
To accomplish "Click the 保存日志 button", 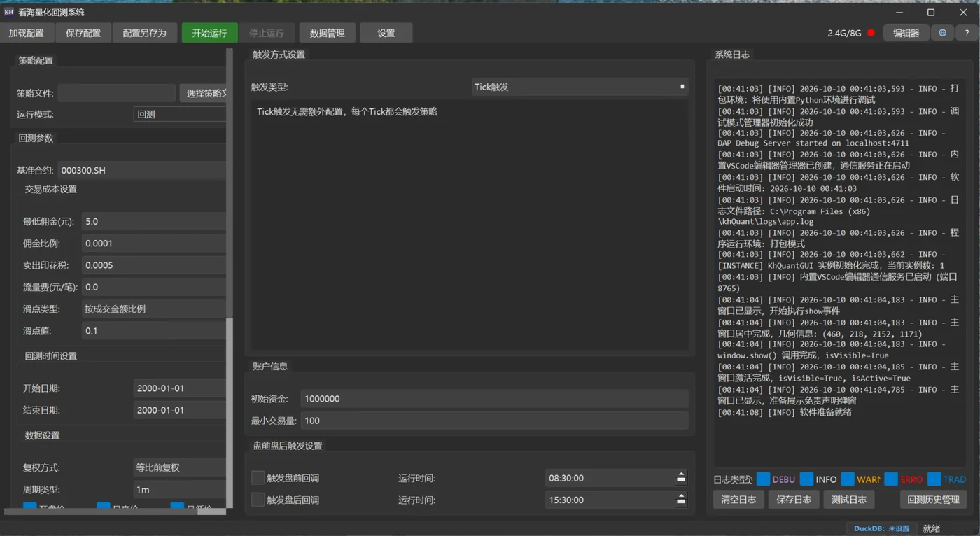I will click(x=794, y=499).
